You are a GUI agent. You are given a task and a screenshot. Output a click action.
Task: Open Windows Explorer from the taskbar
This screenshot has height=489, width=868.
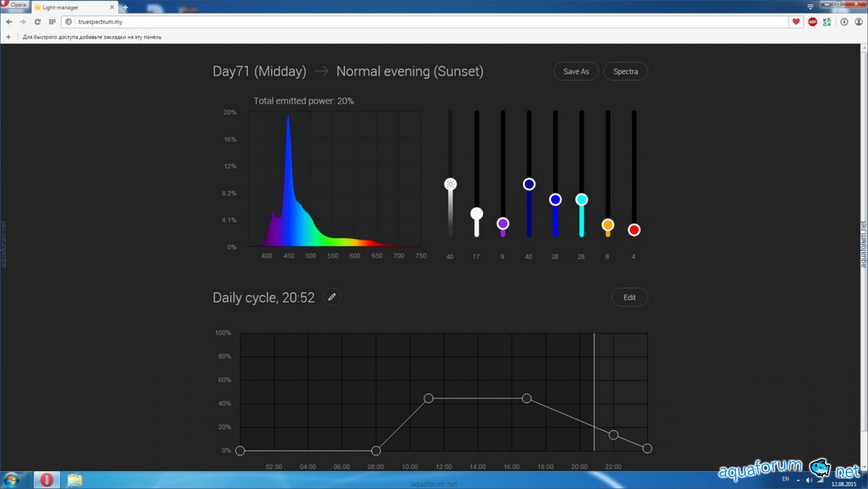point(75,480)
